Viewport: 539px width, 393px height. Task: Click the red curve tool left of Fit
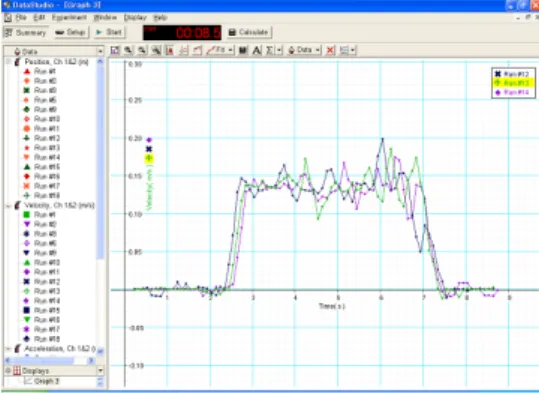(197, 50)
